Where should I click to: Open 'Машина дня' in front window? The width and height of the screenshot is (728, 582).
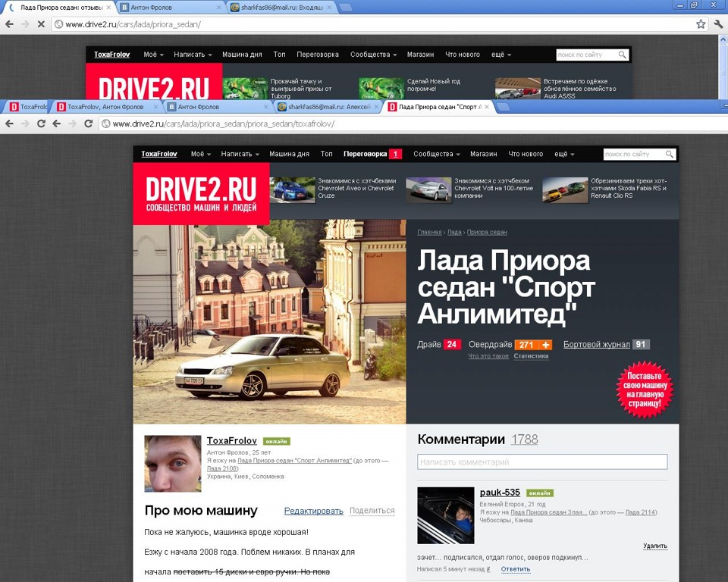[289, 154]
